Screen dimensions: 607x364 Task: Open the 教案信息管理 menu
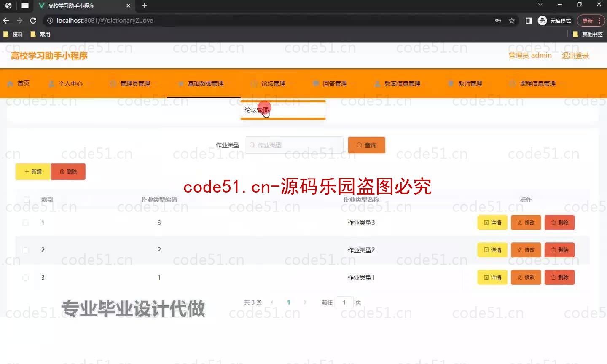pos(398,83)
